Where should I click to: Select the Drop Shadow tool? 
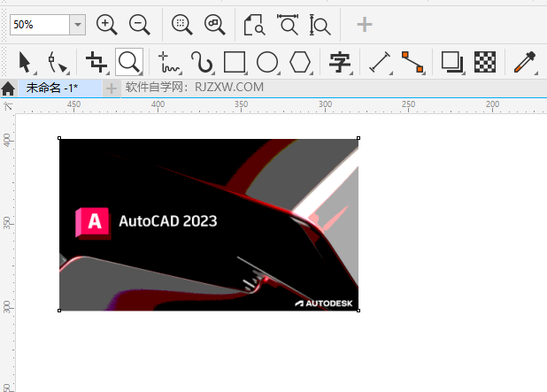click(451, 62)
